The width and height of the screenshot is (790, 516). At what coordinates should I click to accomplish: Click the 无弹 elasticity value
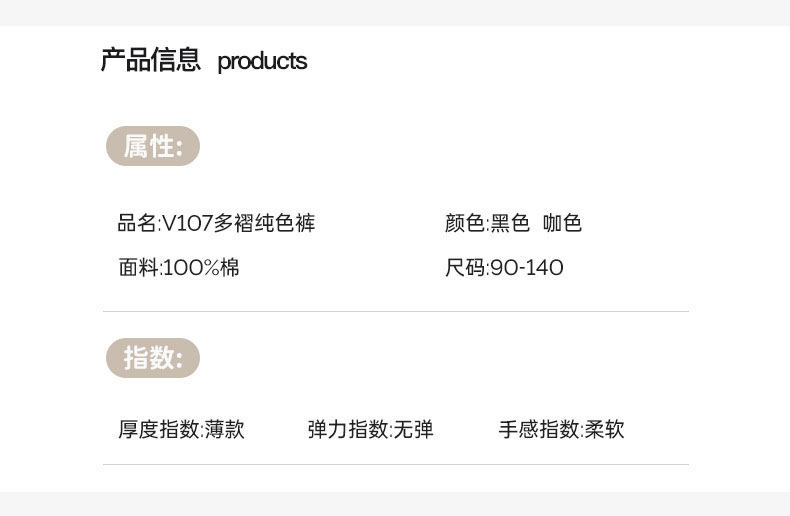pyautogui.click(x=414, y=430)
